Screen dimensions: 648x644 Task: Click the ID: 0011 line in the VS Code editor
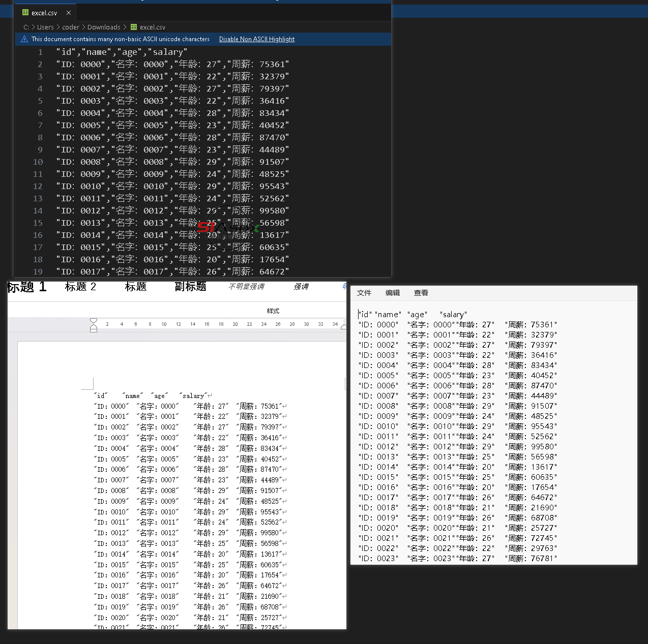173,198
